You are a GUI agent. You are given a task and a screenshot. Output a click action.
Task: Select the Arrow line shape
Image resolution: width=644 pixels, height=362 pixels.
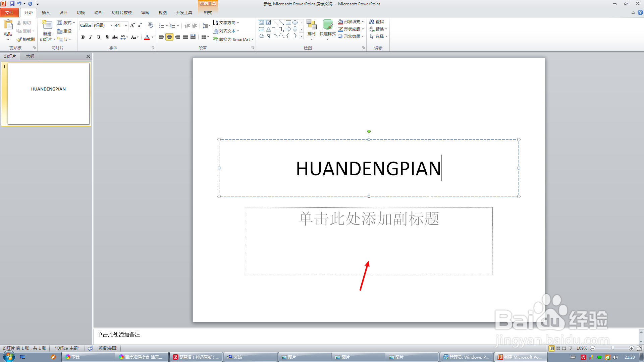(x=282, y=22)
